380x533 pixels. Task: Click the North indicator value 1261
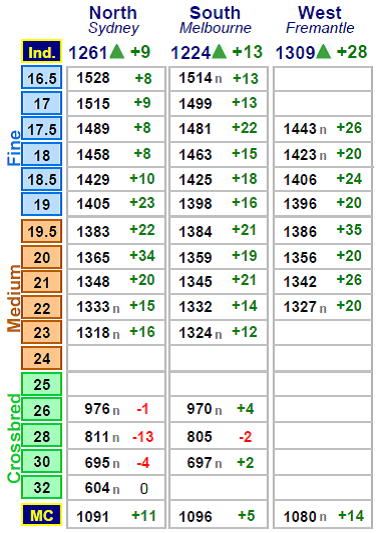point(88,53)
